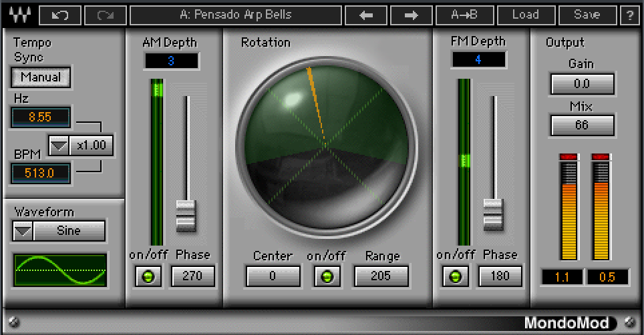Go to previous preset with left arrow

coord(366,15)
